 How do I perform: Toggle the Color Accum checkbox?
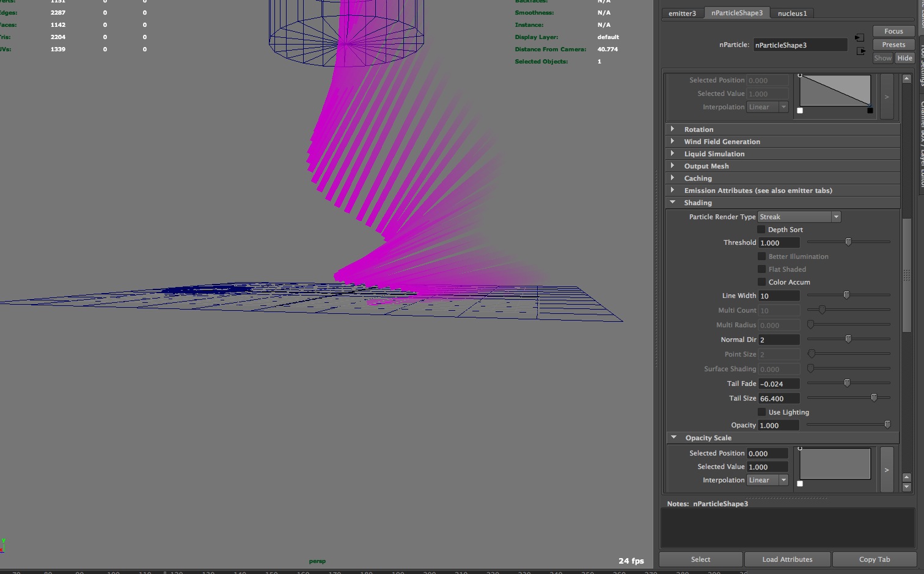coord(761,282)
